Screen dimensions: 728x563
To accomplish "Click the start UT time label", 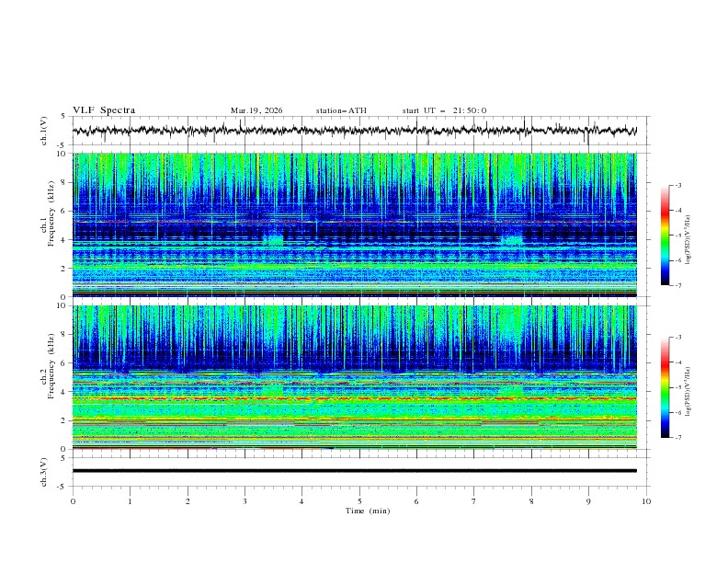I will tap(444, 110).
